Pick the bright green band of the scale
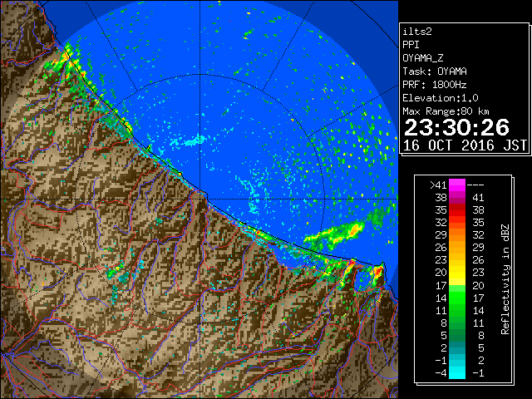Screen dimensions: 532x399 click(x=457, y=298)
